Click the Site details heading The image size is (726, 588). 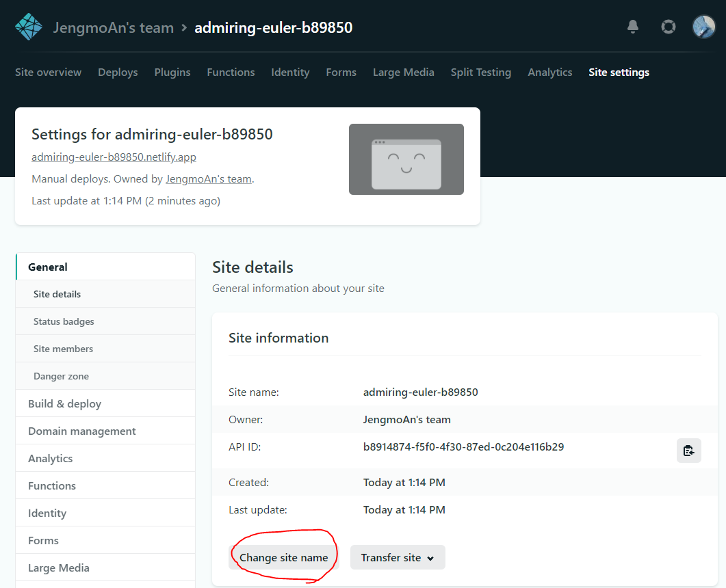click(x=252, y=267)
